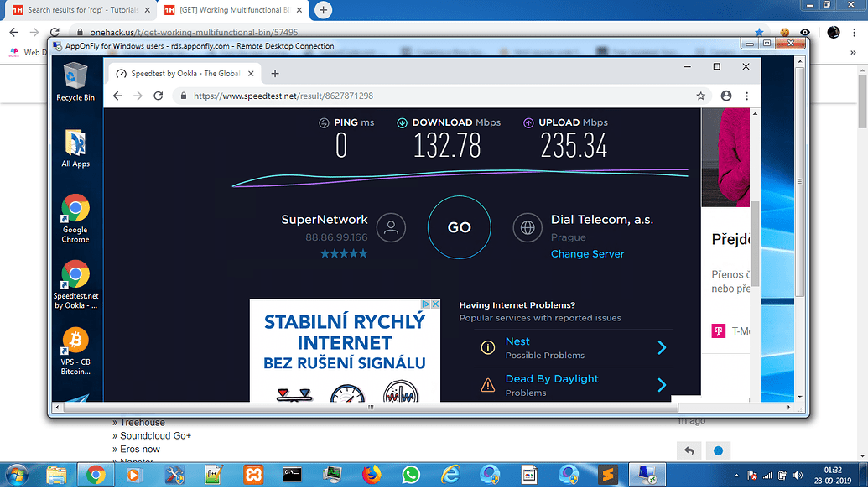Click the eye extension icon in host Chrome
The image size is (868, 489).
pos(805,32)
